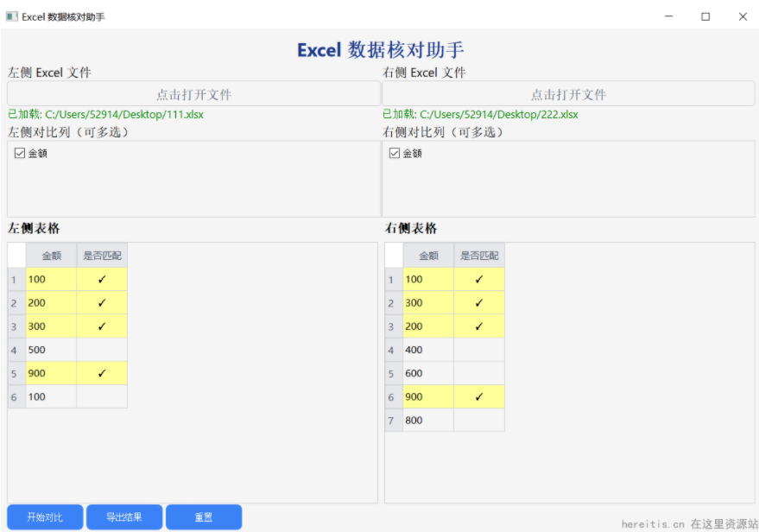Viewport: 759px width, 532px height.
Task: Click left table row header 4
Action: (16, 350)
